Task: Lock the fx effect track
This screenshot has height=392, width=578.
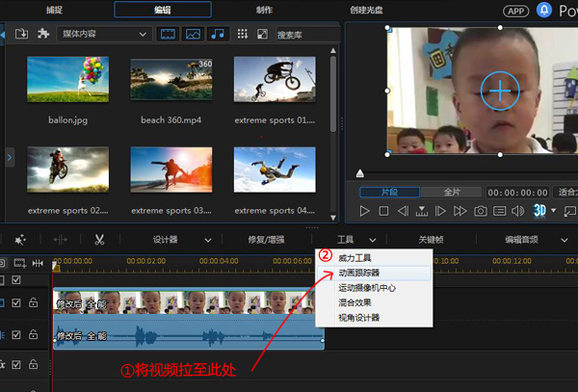Action: (x=33, y=364)
